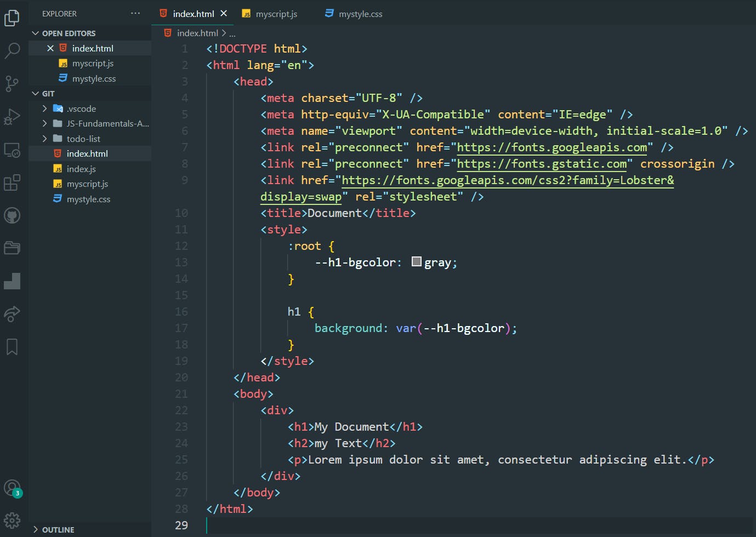Click the stair-step icon in activity bar
The height and width of the screenshot is (537, 756).
coord(12,281)
